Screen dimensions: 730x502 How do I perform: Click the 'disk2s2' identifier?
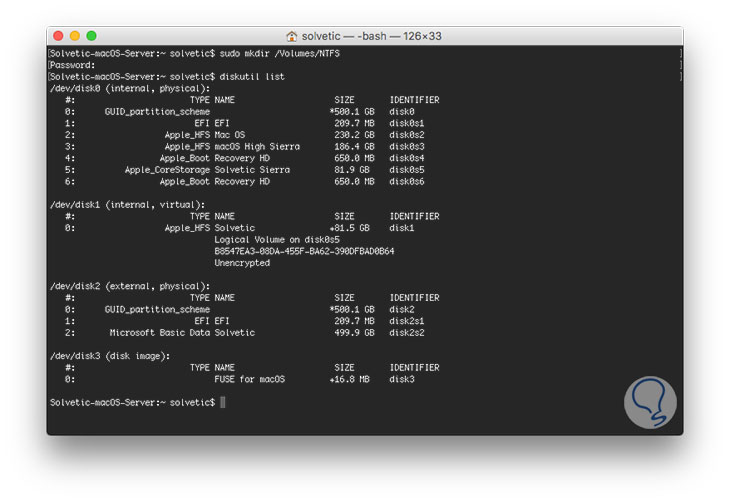[x=406, y=333]
